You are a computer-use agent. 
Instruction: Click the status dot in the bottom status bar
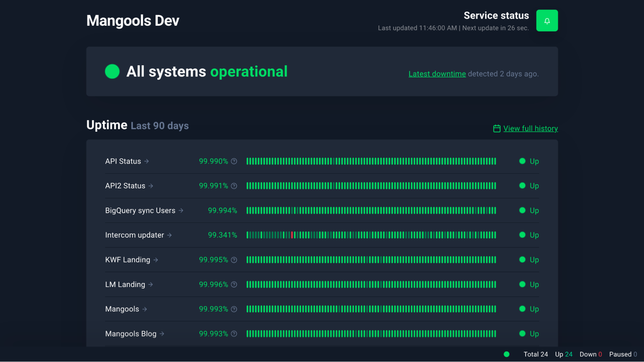[506, 354]
